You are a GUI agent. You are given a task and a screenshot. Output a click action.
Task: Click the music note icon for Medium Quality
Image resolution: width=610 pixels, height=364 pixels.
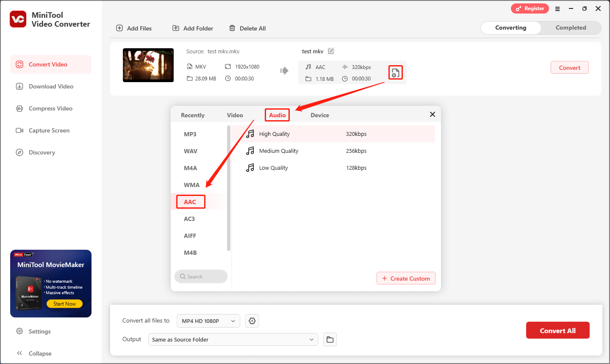[250, 151]
